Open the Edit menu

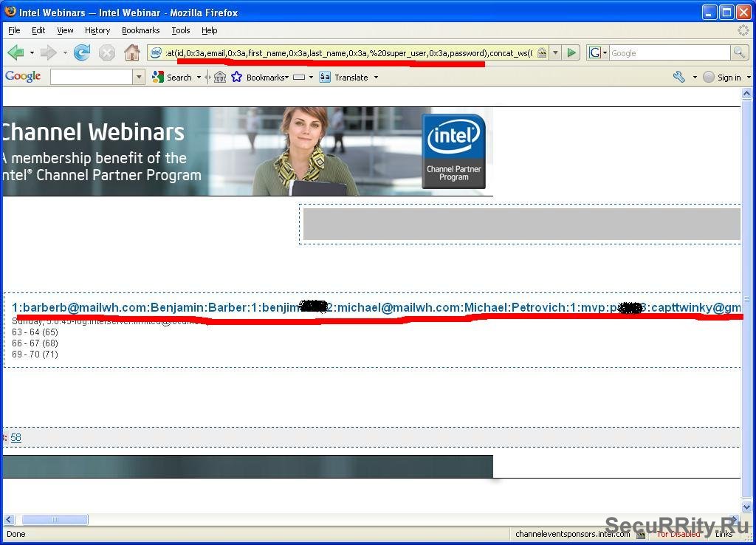point(38,30)
